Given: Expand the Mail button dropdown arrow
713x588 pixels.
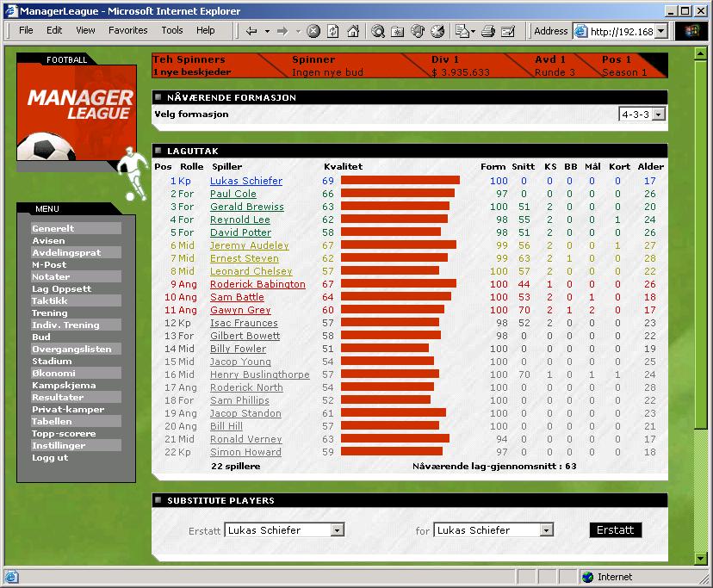Looking at the screenshot, I should (473, 31).
